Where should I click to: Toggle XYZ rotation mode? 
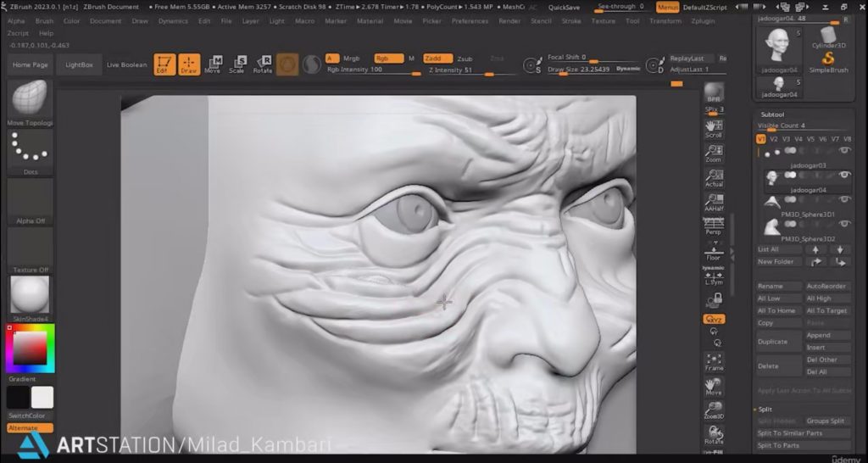[714, 319]
